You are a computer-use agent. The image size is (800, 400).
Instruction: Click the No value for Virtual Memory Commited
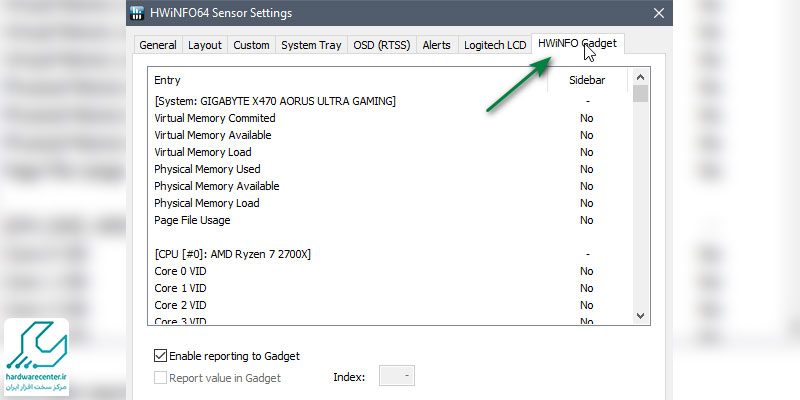(587, 118)
